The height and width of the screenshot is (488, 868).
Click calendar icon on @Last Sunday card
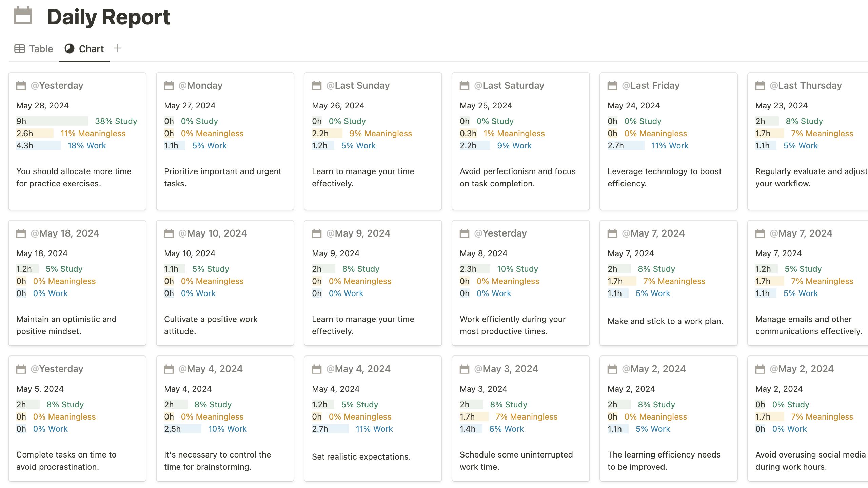(317, 86)
